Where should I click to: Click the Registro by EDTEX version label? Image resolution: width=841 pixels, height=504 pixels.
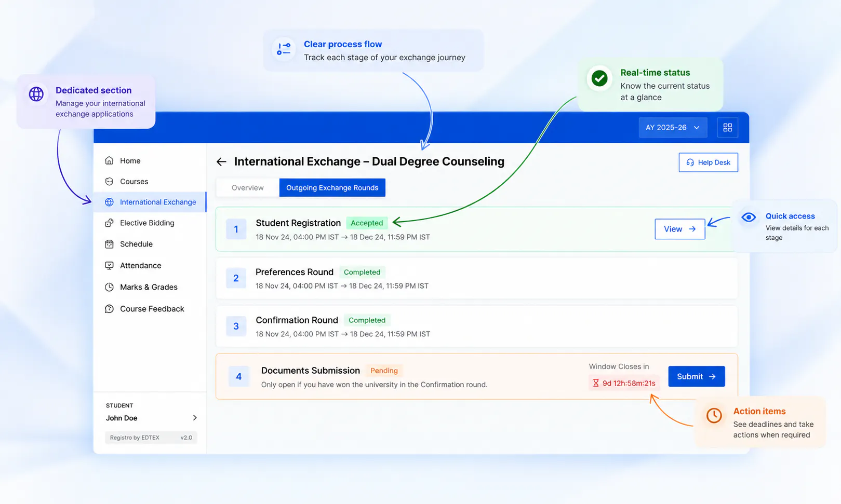[151, 438]
